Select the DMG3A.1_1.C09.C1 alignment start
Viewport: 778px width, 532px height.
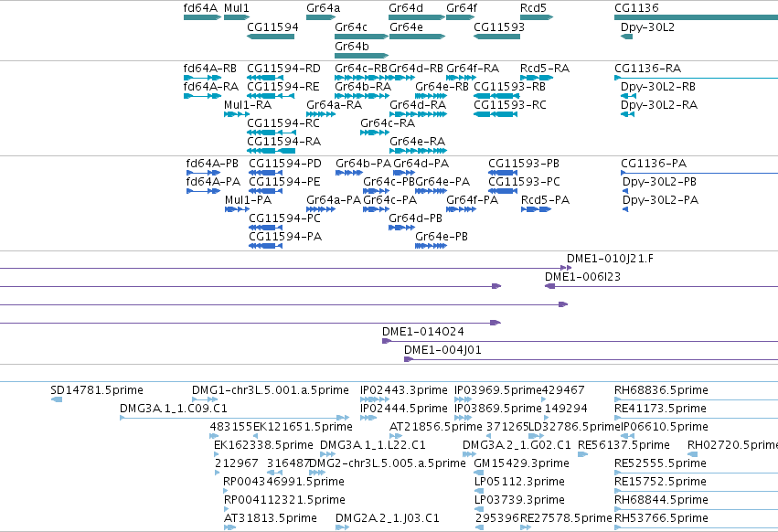tap(123, 418)
